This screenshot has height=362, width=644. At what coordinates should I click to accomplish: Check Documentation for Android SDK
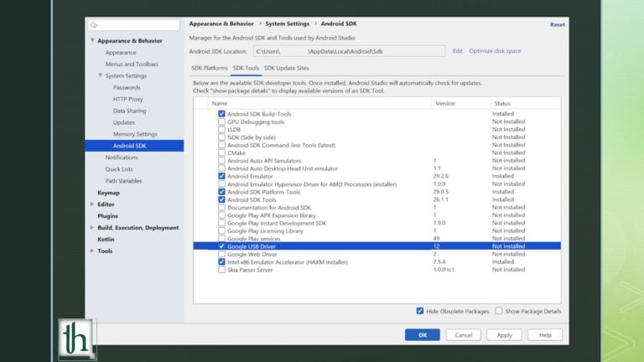[221, 207]
